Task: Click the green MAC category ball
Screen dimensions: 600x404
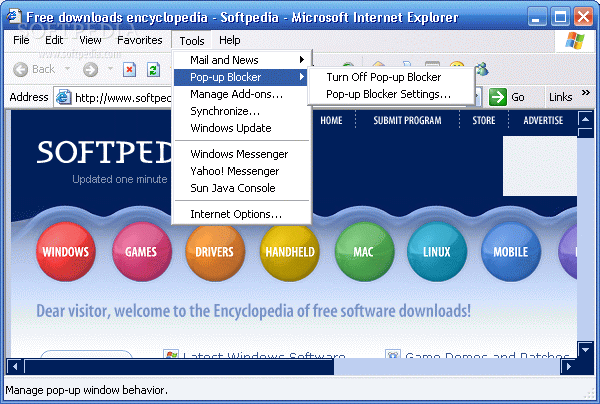Action: click(x=364, y=251)
